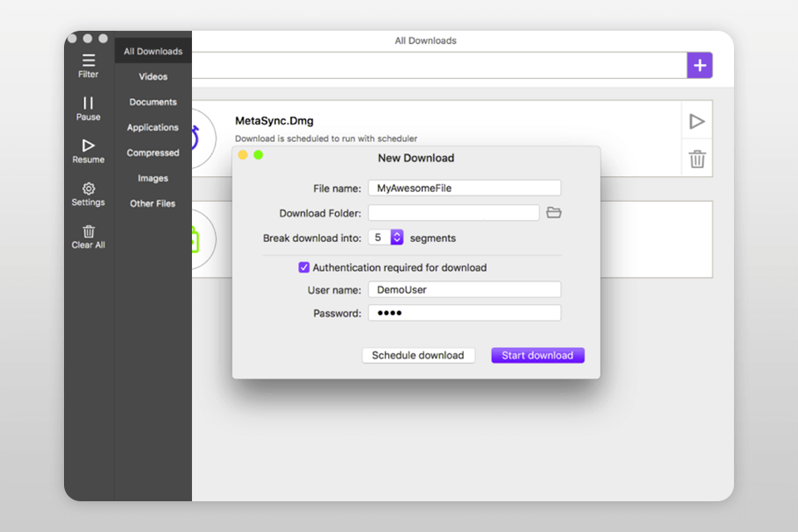Open the app Settings gear

tap(88, 194)
